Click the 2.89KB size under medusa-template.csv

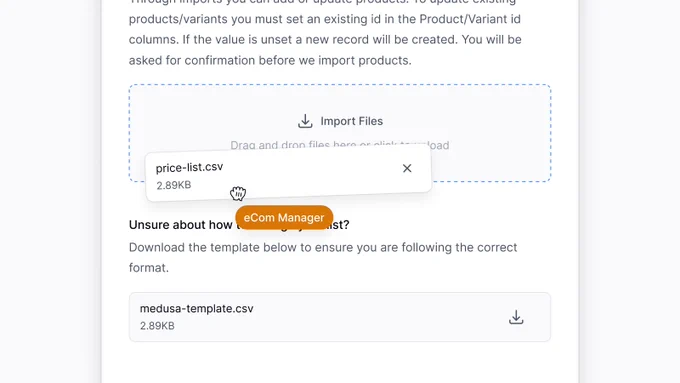157,326
